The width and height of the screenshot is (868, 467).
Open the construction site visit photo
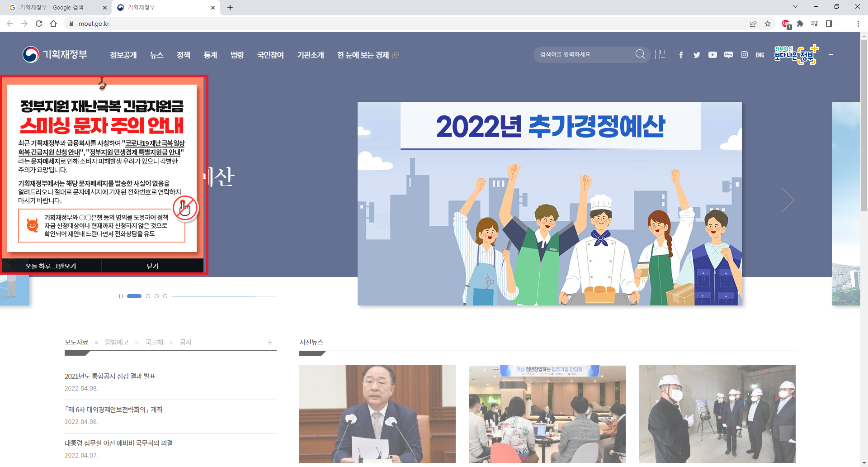717,414
